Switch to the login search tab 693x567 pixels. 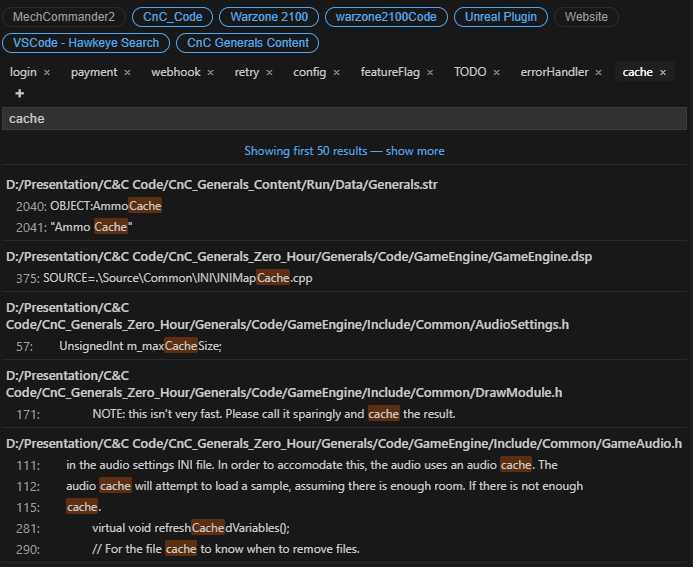tap(23, 72)
